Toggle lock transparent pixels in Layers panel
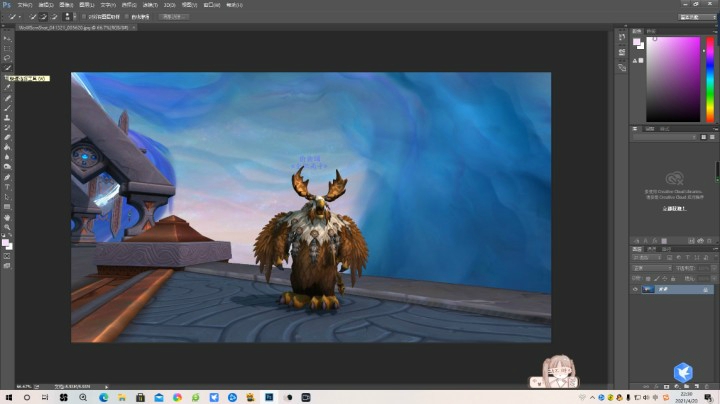Screen dimensions: 720x404 tap(648, 279)
